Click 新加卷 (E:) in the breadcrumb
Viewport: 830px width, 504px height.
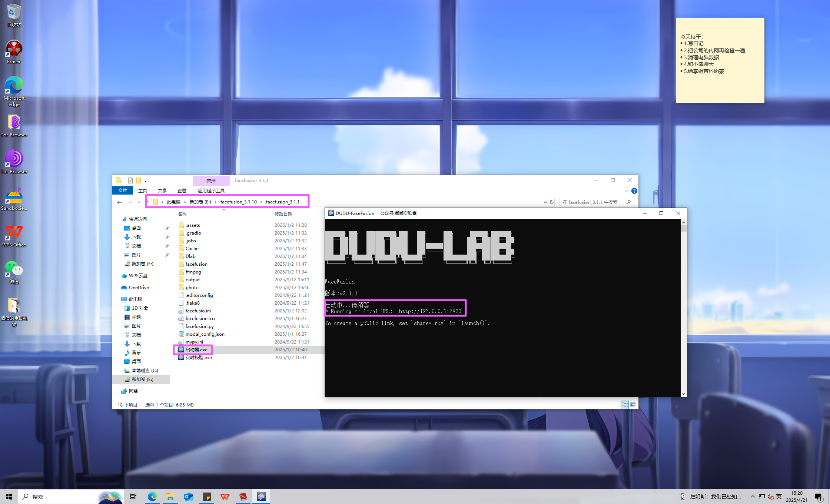200,202
